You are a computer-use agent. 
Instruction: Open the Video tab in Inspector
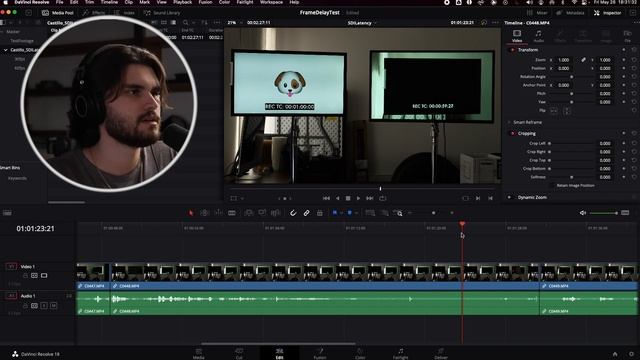[x=517, y=36]
